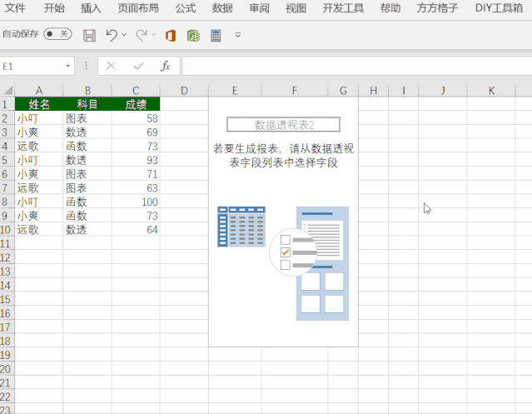The image size is (532, 414).
Task: Select 数透 in row 10
Action: (87, 229)
